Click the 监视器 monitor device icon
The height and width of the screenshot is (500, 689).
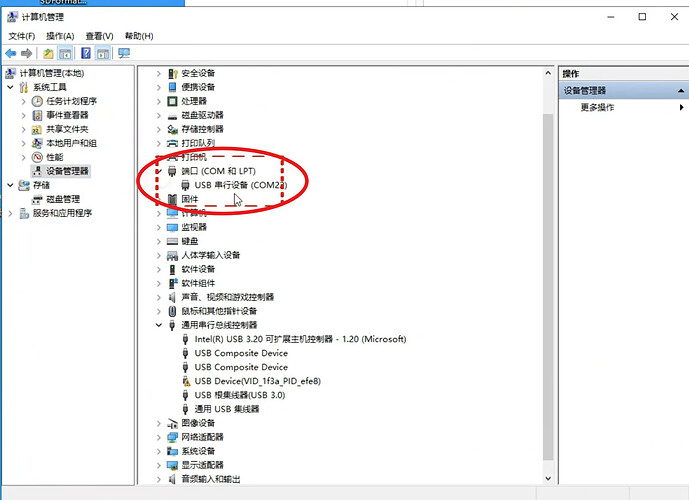(173, 227)
